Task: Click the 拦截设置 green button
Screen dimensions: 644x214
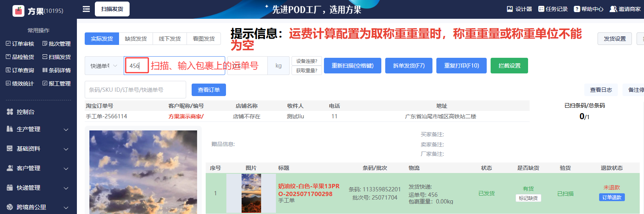Action: click(509, 66)
